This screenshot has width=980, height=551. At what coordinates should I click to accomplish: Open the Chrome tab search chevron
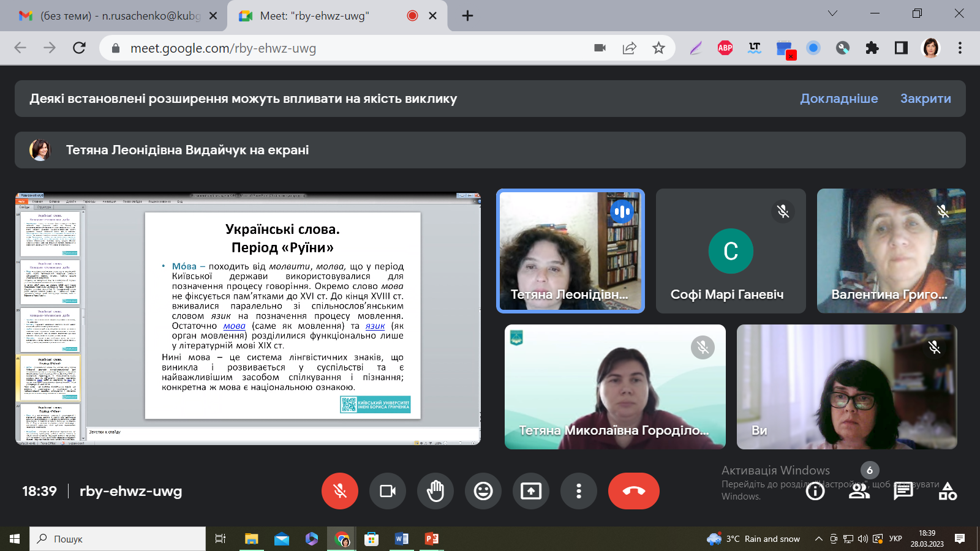(x=832, y=13)
